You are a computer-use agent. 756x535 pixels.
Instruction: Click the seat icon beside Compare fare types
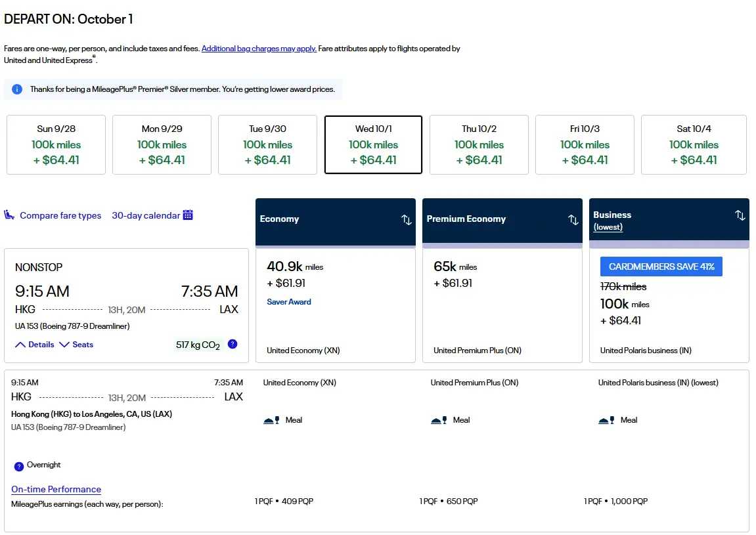(x=9, y=215)
